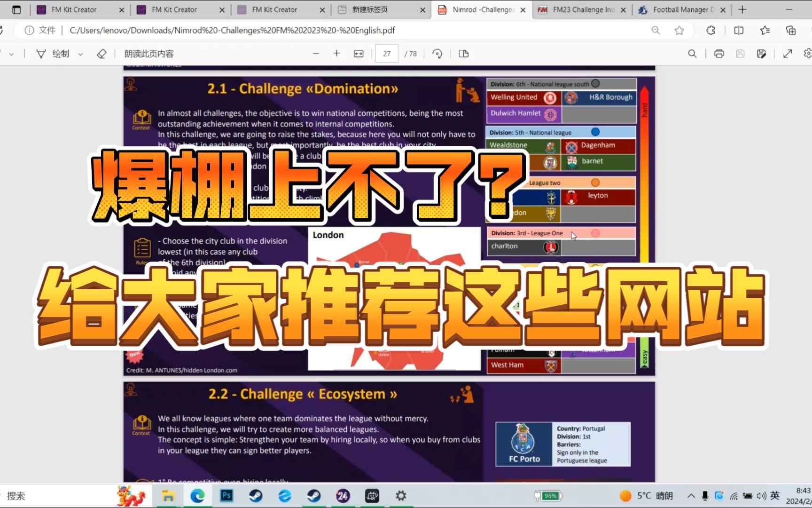Screen dimensions: 812x508
Task: Switch the 英 input method indicator
Action: click(775, 496)
